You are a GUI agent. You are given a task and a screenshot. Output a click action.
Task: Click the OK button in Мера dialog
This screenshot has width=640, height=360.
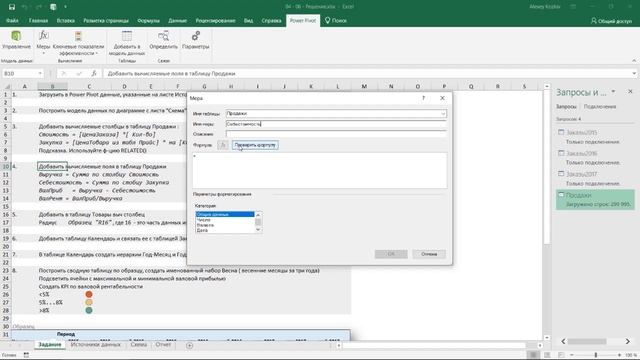point(391,254)
